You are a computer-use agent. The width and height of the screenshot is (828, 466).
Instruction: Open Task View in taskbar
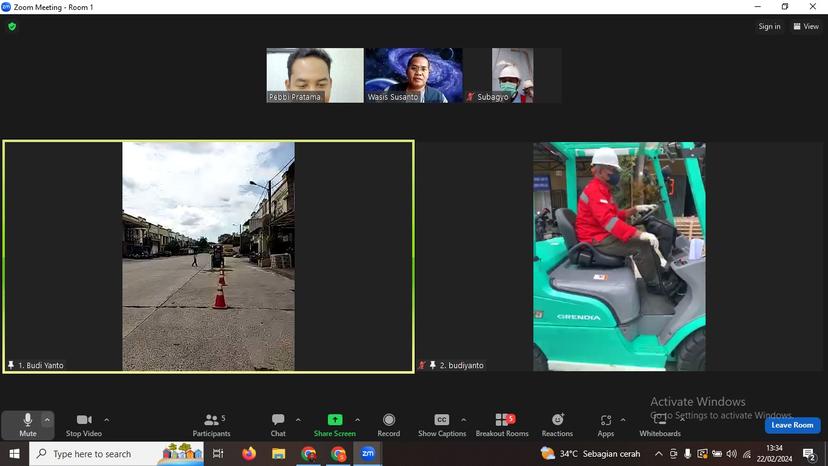(x=218, y=453)
